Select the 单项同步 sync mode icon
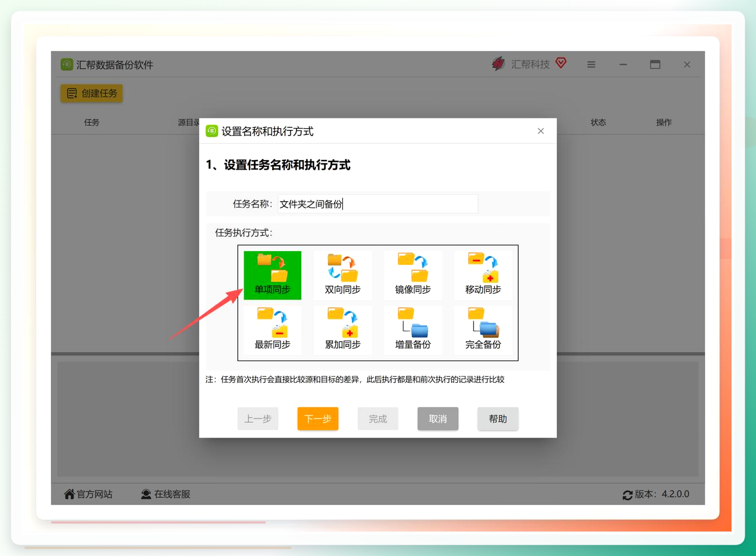The height and width of the screenshot is (556, 756). coord(272,275)
